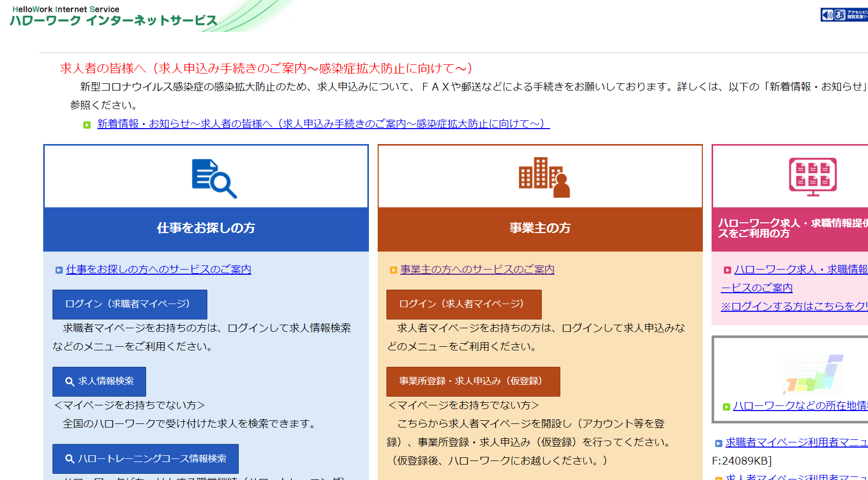The height and width of the screenshot is (480, 868).
Task: Click the orange building and person icon
Action: (544, 177)
